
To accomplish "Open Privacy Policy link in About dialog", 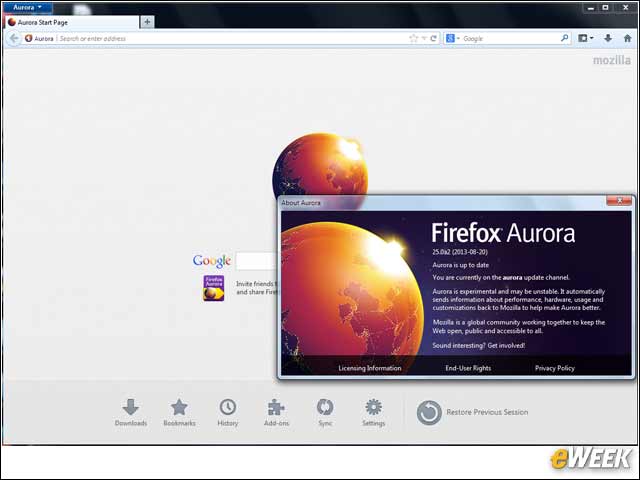I will pos(555,368).
